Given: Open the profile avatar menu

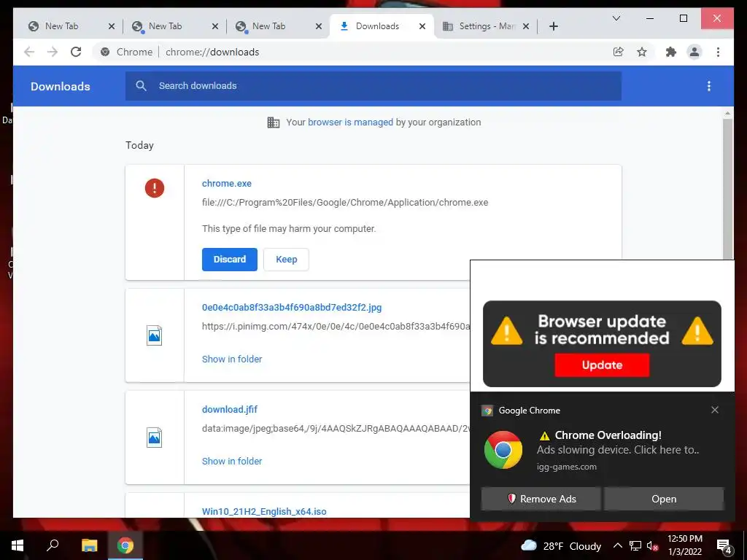Looking at the screenshot, I should 694,52.
